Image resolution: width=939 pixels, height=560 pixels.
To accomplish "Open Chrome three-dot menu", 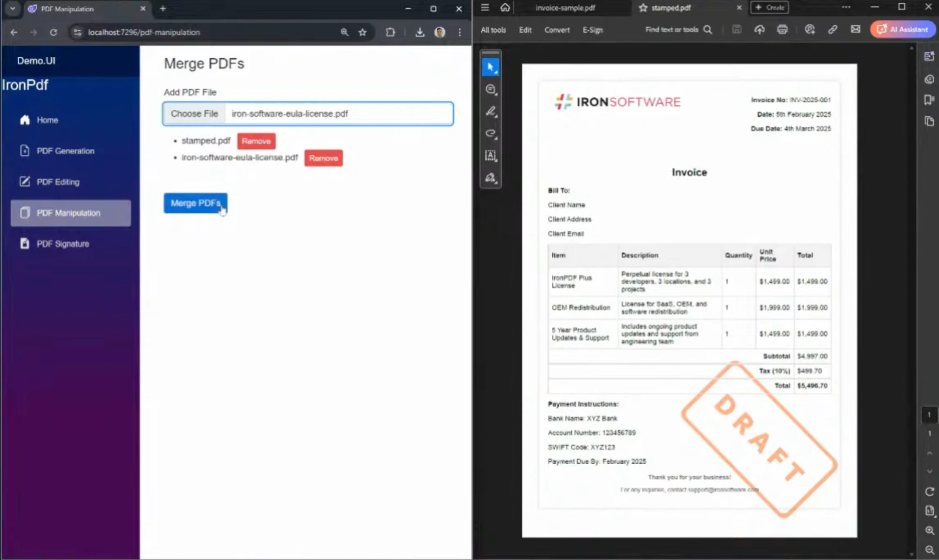I will (459, 32).
